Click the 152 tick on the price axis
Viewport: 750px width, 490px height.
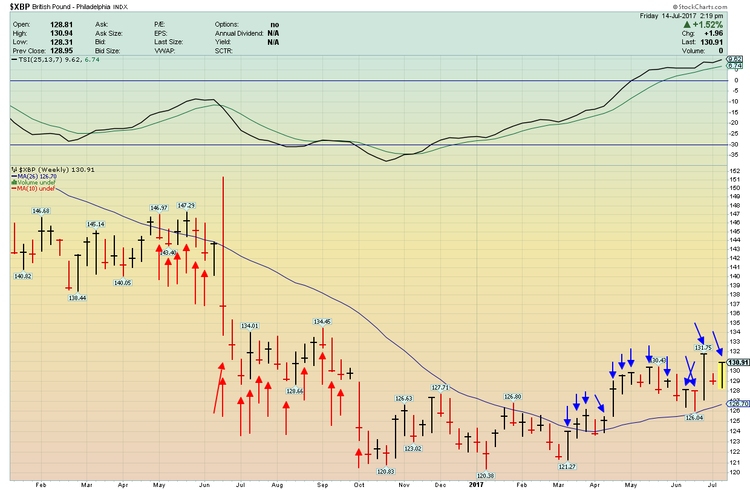click(735, 171)
